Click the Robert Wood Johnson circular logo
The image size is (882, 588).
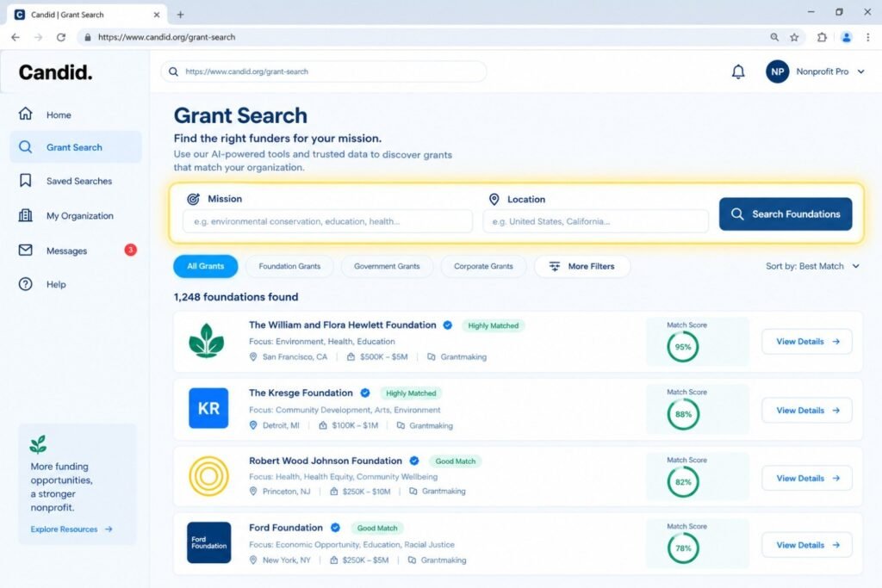click(208, 477)
